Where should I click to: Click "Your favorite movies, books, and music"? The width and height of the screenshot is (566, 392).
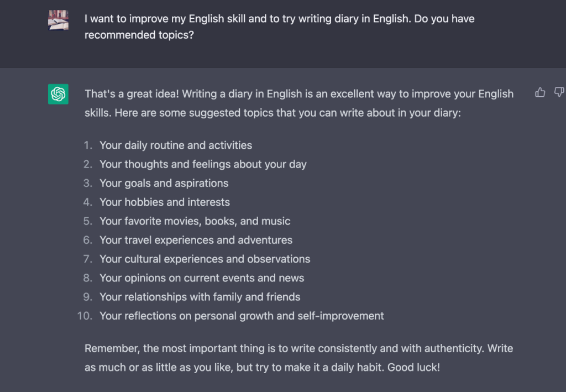[195, 221]
